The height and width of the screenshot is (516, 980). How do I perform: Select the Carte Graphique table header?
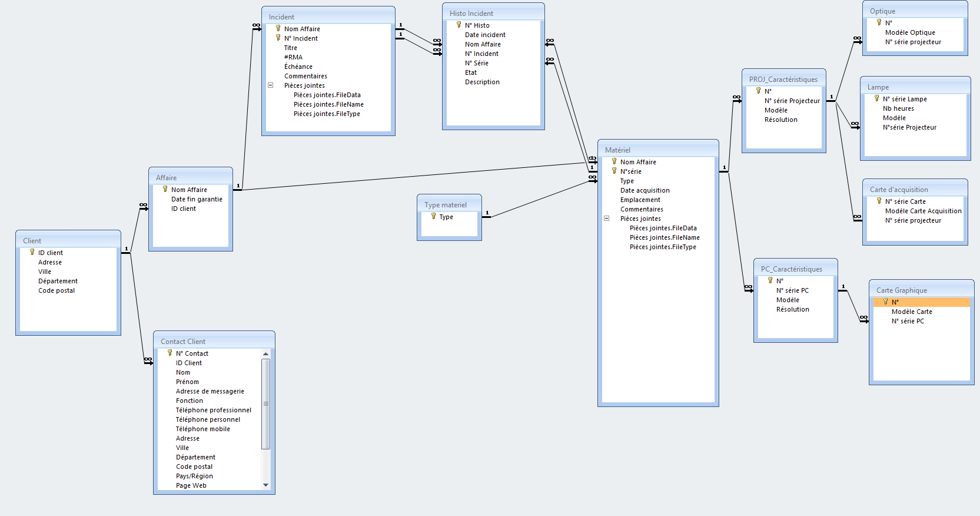[x=922, y=290]
